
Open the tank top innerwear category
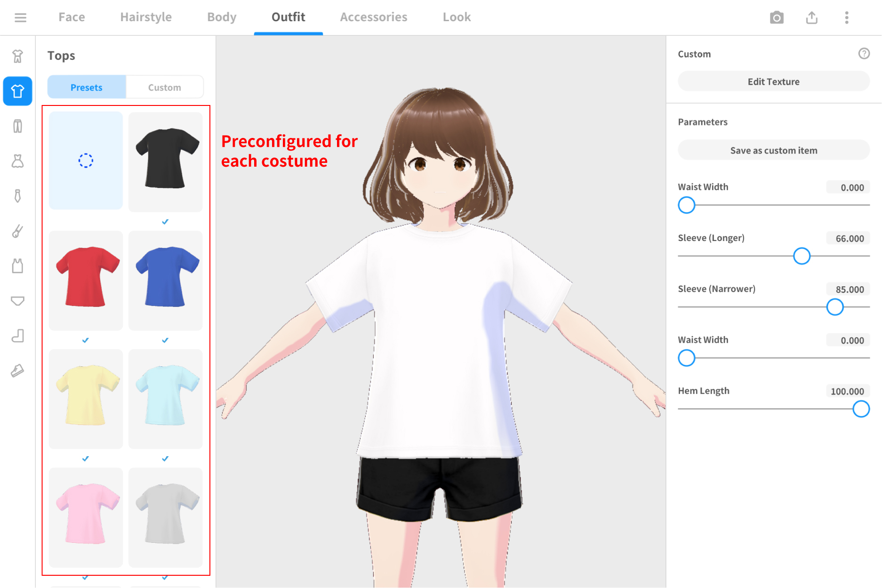pos(17,266)
